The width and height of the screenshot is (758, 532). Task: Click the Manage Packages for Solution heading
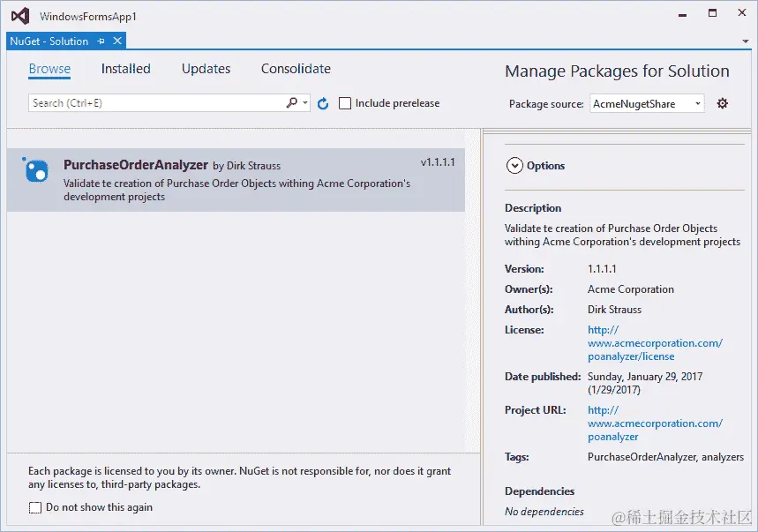coord(617,71)
